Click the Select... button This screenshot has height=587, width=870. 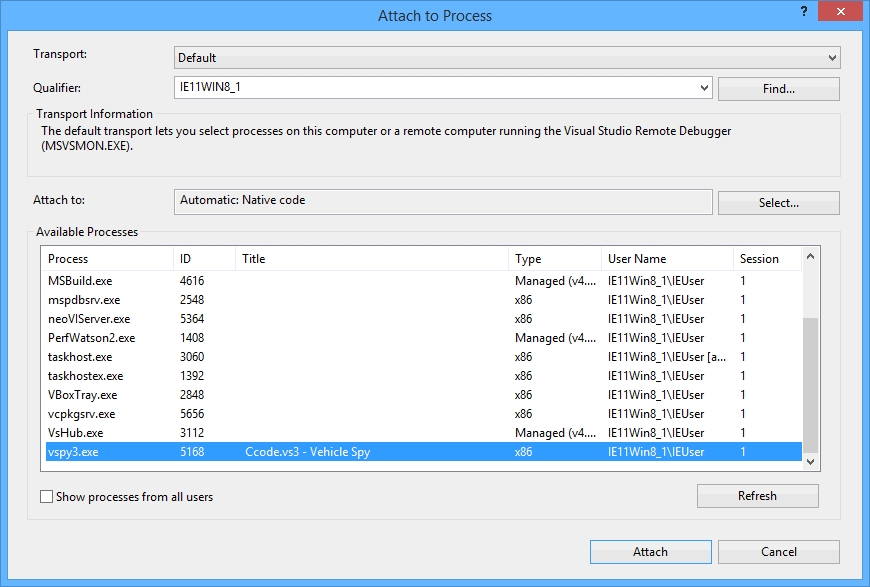point(778,203)
